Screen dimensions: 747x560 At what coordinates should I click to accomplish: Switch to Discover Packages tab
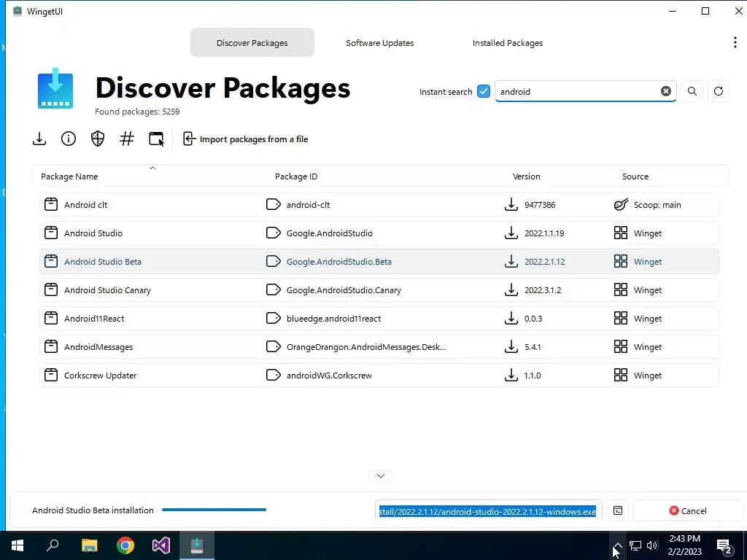252,43
